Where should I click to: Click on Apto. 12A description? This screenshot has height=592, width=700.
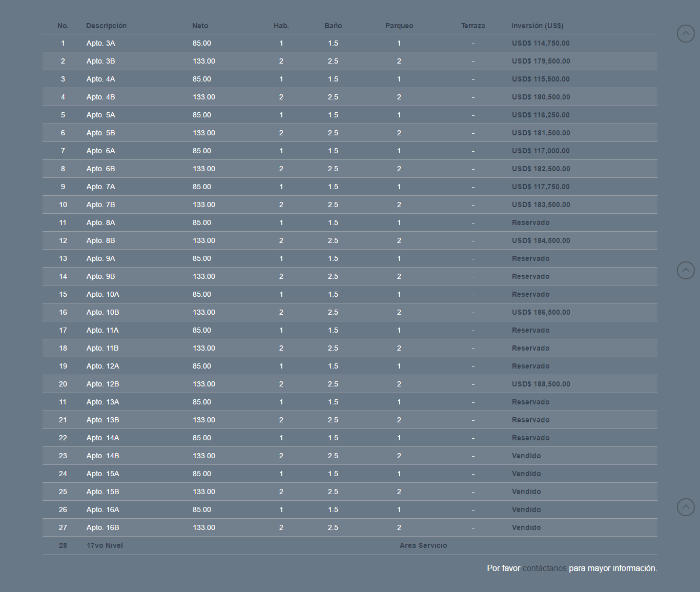pyautogui.click(x=102, y=366)
